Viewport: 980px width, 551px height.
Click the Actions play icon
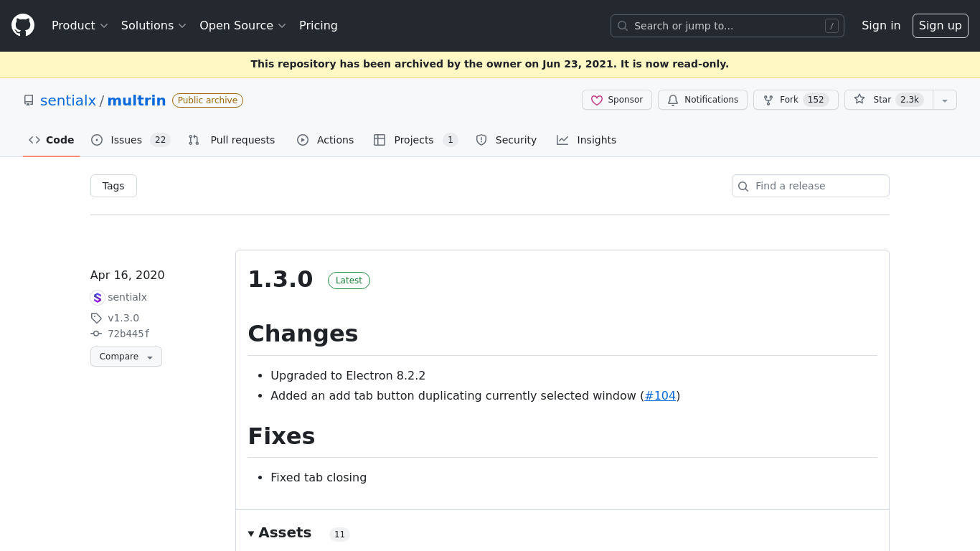[303, 140]
